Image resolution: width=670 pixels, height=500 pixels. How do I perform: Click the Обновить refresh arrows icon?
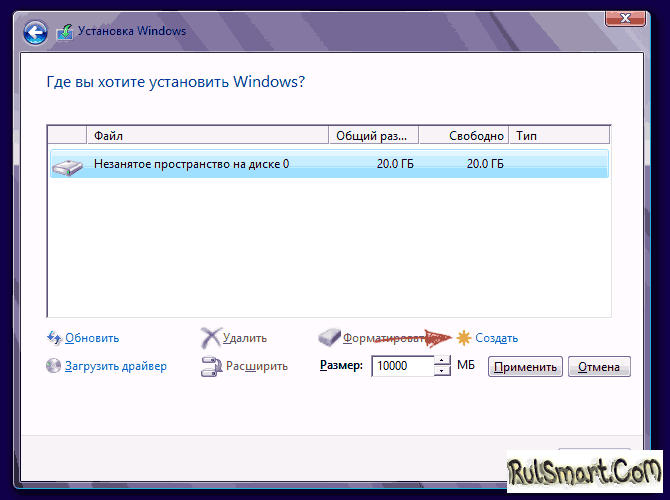54,338
